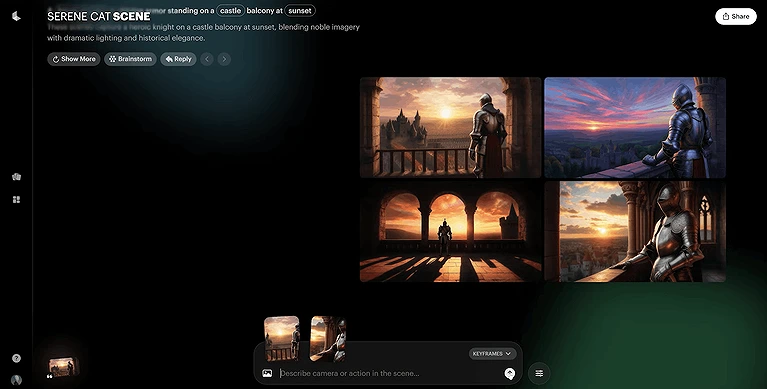Click the app logo in top-left corner

tap(16, 16)
